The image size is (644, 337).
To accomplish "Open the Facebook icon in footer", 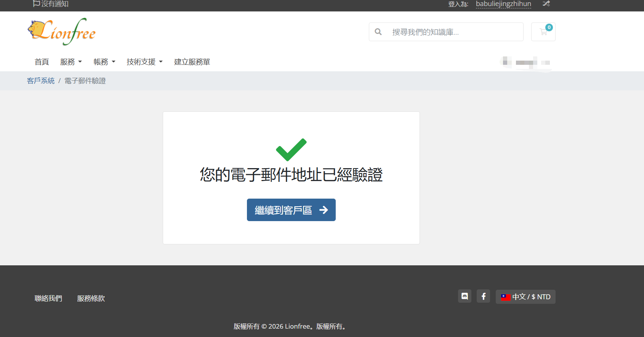I will [483, 296].
